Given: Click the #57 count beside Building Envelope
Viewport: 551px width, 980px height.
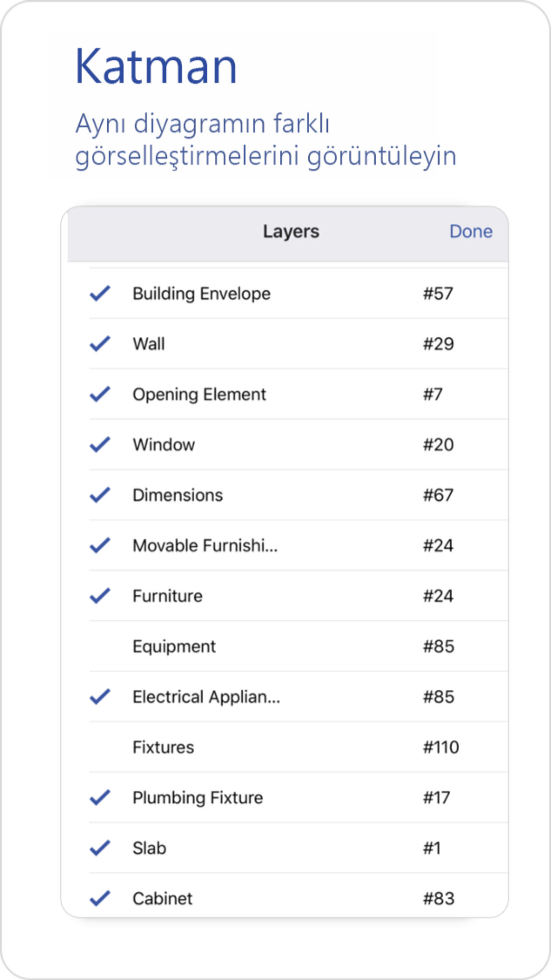Looking at the screenshot, I should tap(438, 293).
